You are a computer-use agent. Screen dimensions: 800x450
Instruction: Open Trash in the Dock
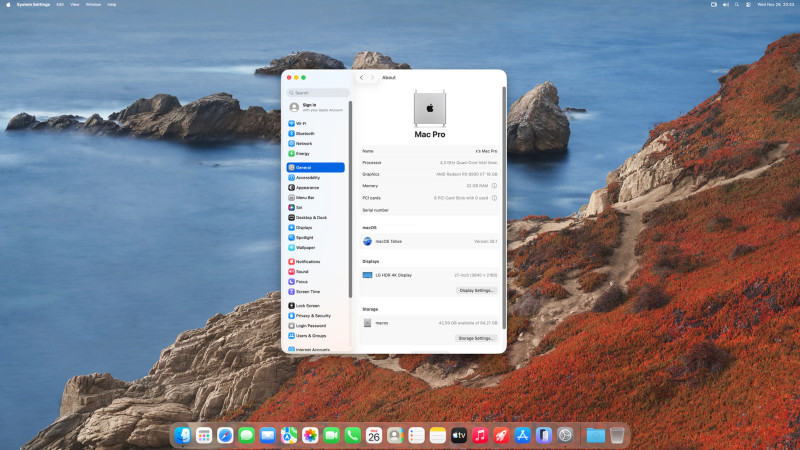[617, 435]
